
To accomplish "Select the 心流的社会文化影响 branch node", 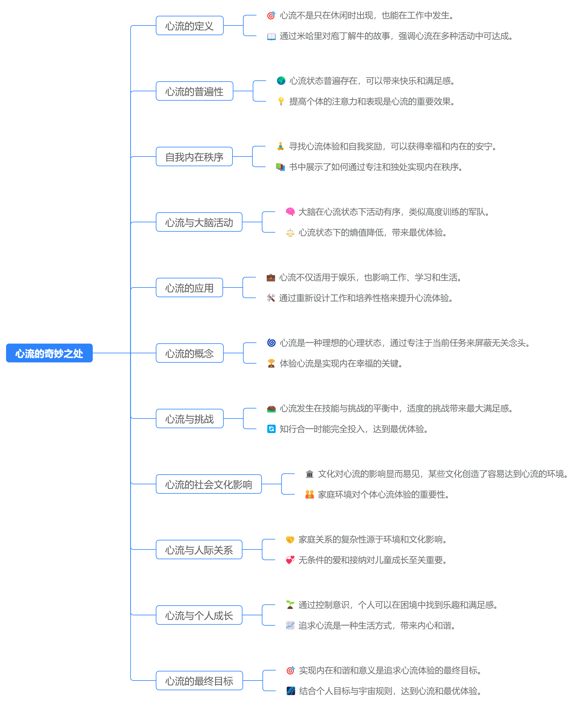I will [209, 484].
